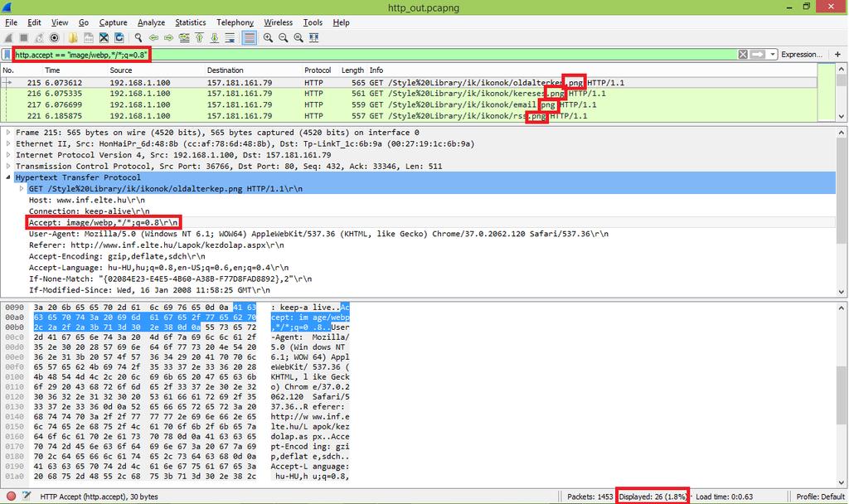849x504 pixels.
Task: Zoom in the packet text
Action: click(x=268, y=38)
